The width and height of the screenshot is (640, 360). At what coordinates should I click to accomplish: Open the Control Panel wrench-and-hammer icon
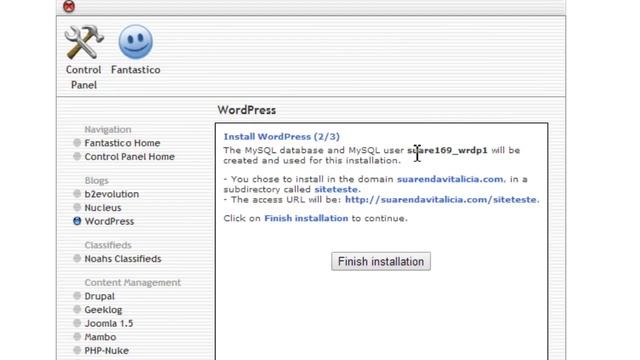pyautogui.click(x=84, y=42)
